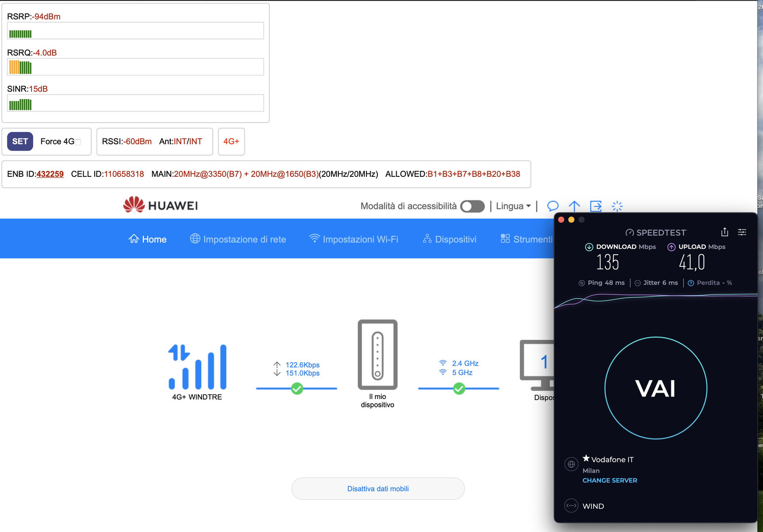Click the mobile connection green checkmark
Image resolution: width=763 pixels, height=532 pixels.
click(x=297, y=389)
